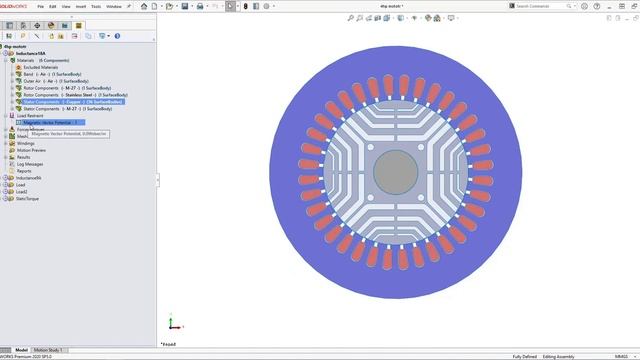Click the Options gear icon in top toolbar
The height and width of the screenshot is (360, 640).
pos(267,6)
